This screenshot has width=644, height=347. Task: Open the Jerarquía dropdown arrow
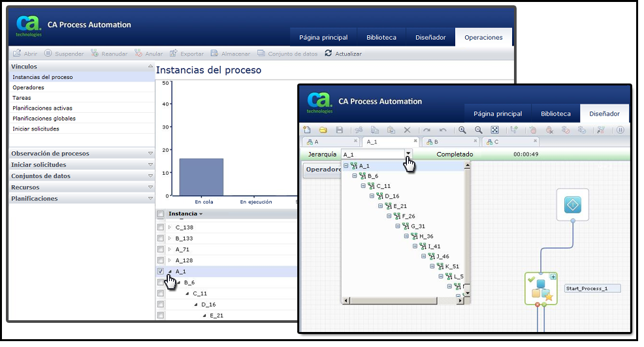[x=408, y=154]
